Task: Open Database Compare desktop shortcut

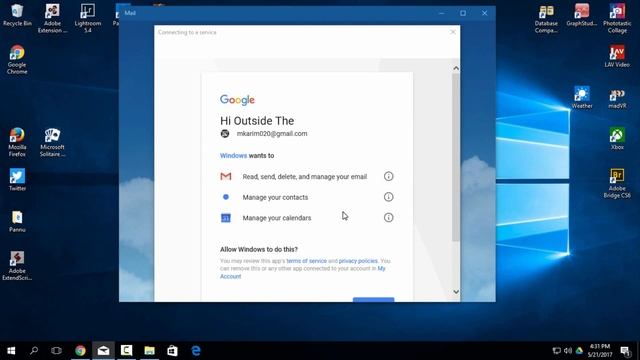Action: point(546,18)
